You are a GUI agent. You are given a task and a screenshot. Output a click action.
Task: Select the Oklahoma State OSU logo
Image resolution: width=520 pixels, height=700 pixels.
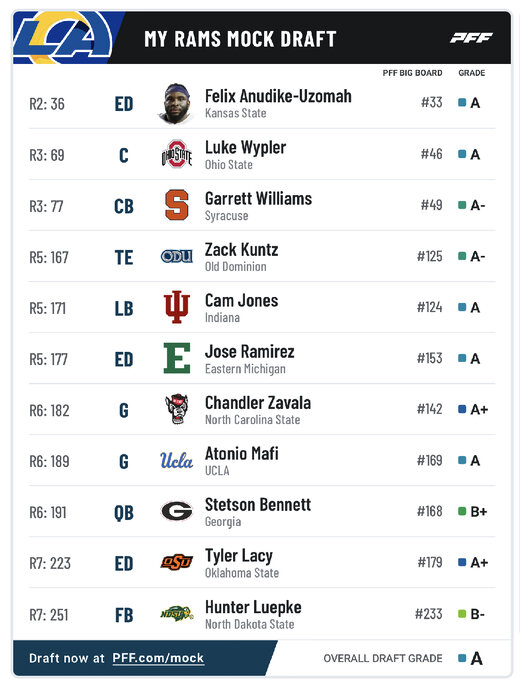point(177,562)
